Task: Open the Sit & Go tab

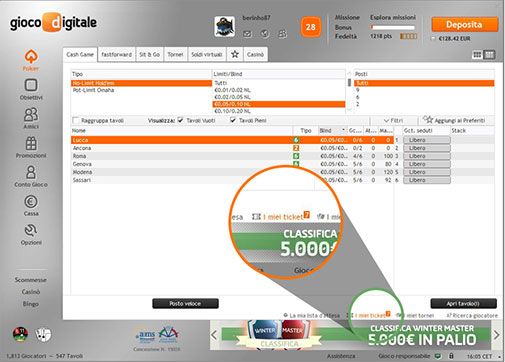Action: pos(149,54)
